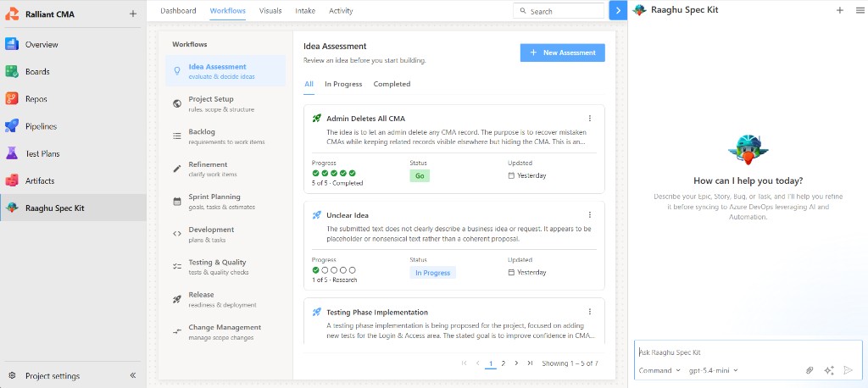This screenshot has height=388, width=868.
Task: Open the gpt-5.4-mini model dropdown
Action: pos(714,370)
